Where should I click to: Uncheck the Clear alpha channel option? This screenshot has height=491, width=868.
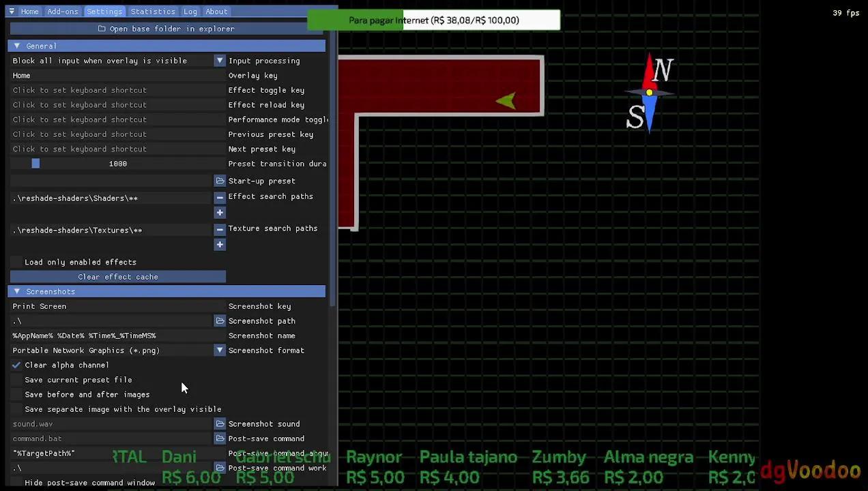pyautogui.click(x=17, y=366)
